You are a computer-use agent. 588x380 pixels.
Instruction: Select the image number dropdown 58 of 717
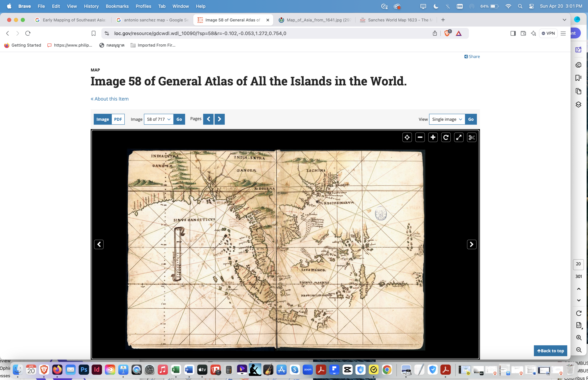click(x=159, y=119)
